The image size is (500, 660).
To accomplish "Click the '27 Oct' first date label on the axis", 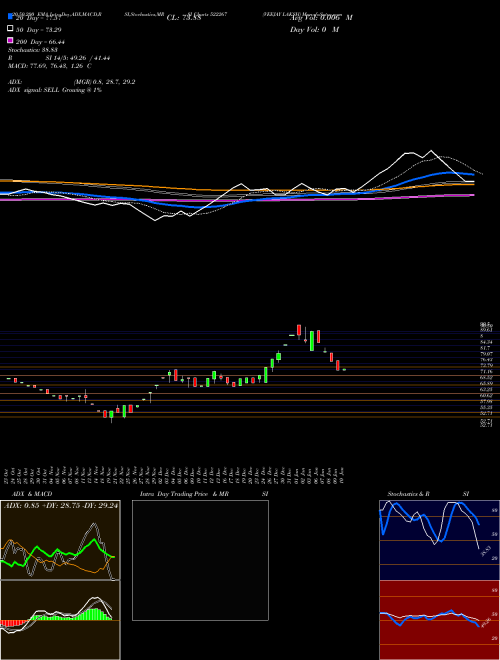I will 8,475.
